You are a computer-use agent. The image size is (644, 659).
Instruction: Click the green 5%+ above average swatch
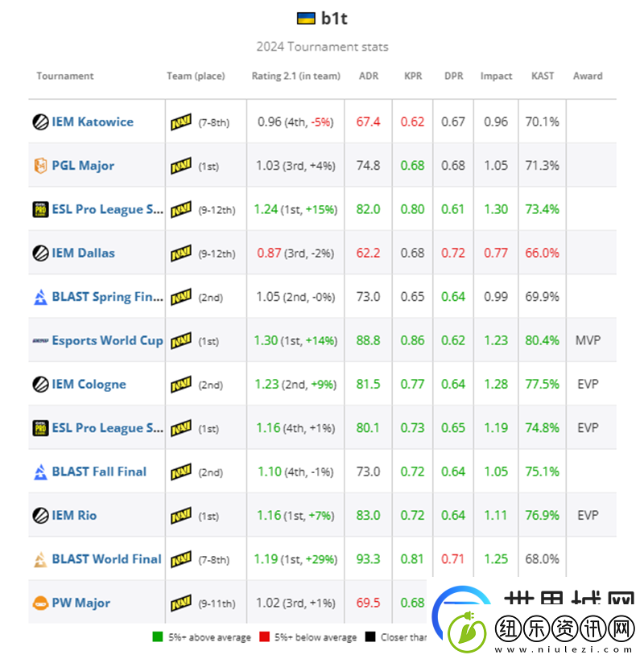coord(157,636)
